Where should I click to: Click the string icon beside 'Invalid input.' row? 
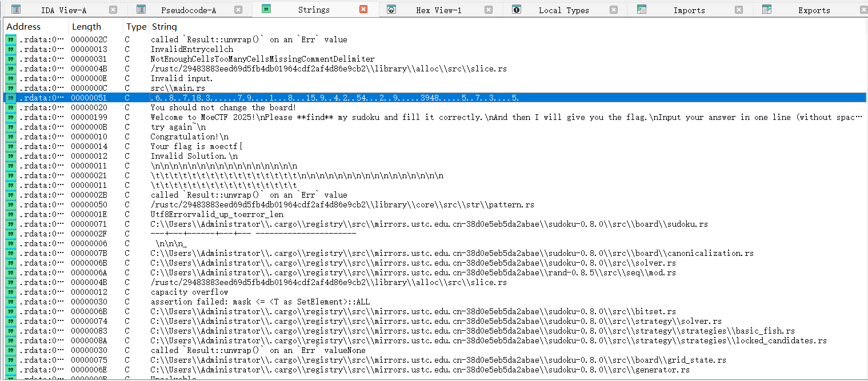click(11, 79)
